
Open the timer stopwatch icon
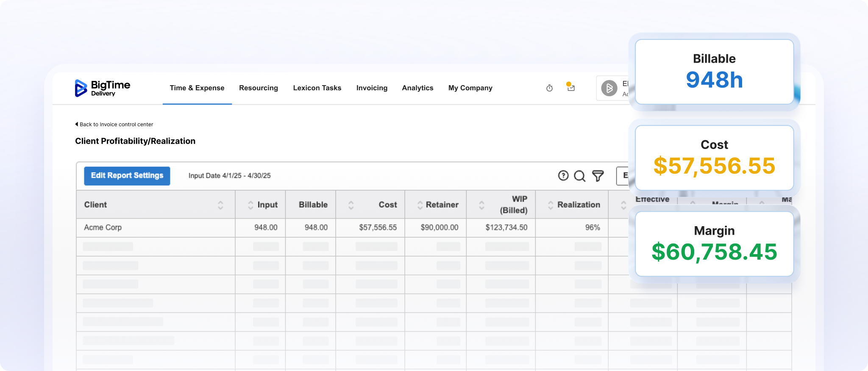[549, 88]
